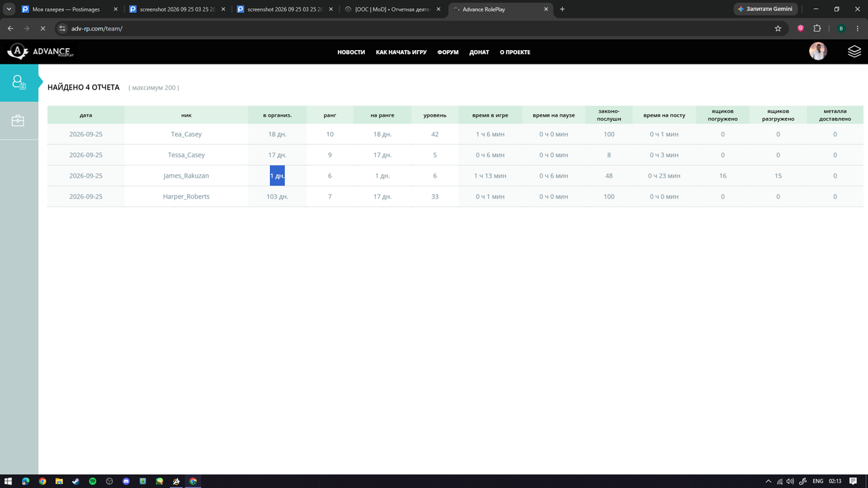868x488 pixels.
Task: Open the Windows Start menu
Action: click(9, 481)
